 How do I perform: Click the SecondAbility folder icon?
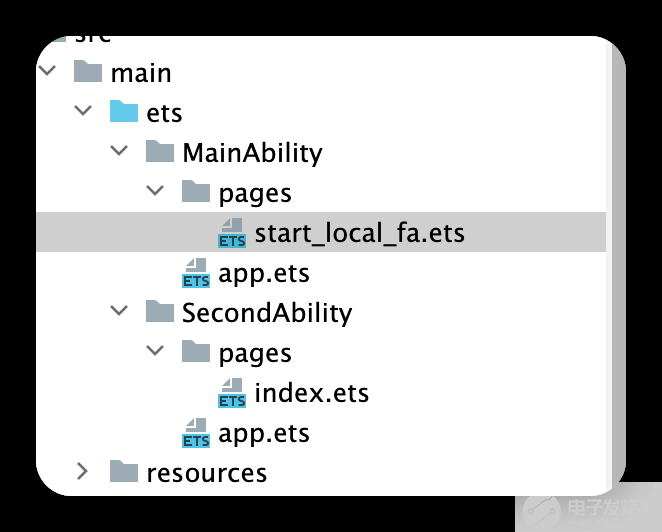[160, 312]
